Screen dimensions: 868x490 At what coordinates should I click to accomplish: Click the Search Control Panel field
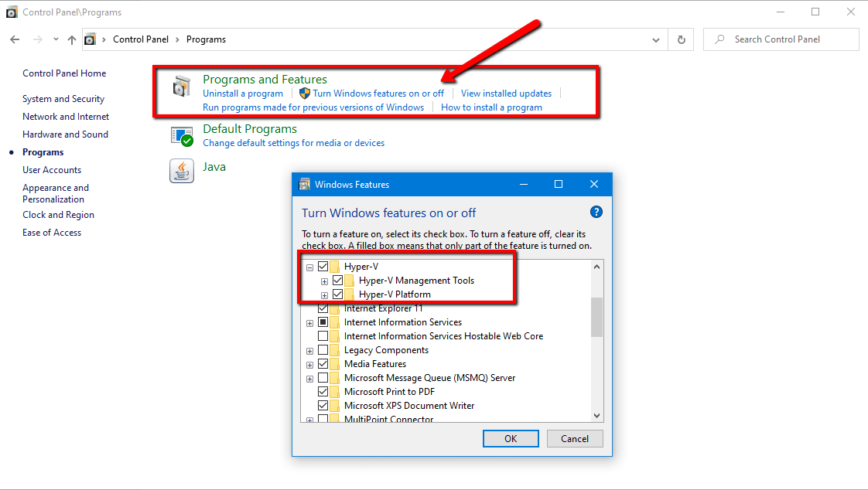pos(781,39)
